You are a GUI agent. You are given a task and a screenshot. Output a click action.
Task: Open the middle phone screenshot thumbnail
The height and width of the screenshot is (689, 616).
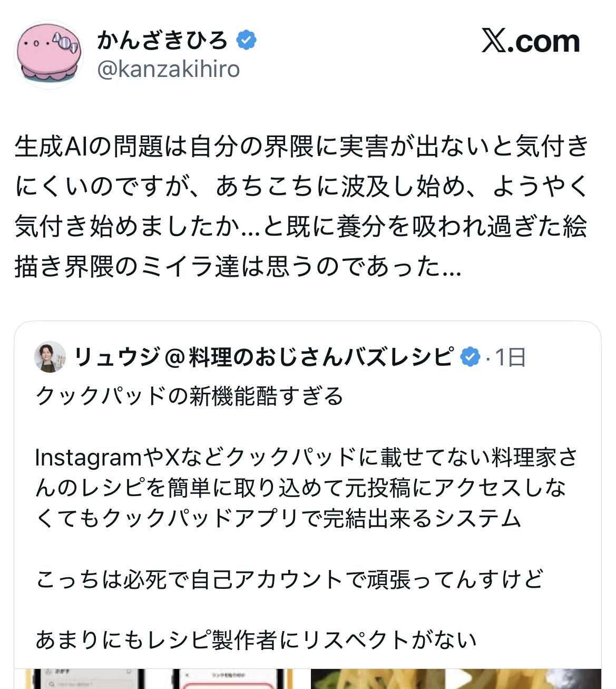pos(232,679)
